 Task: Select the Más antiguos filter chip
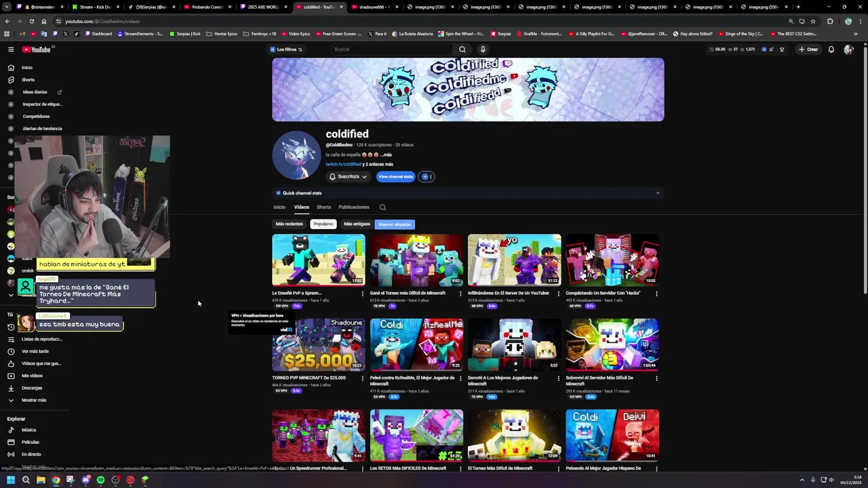pyautogui.click(x=357, y=224)
